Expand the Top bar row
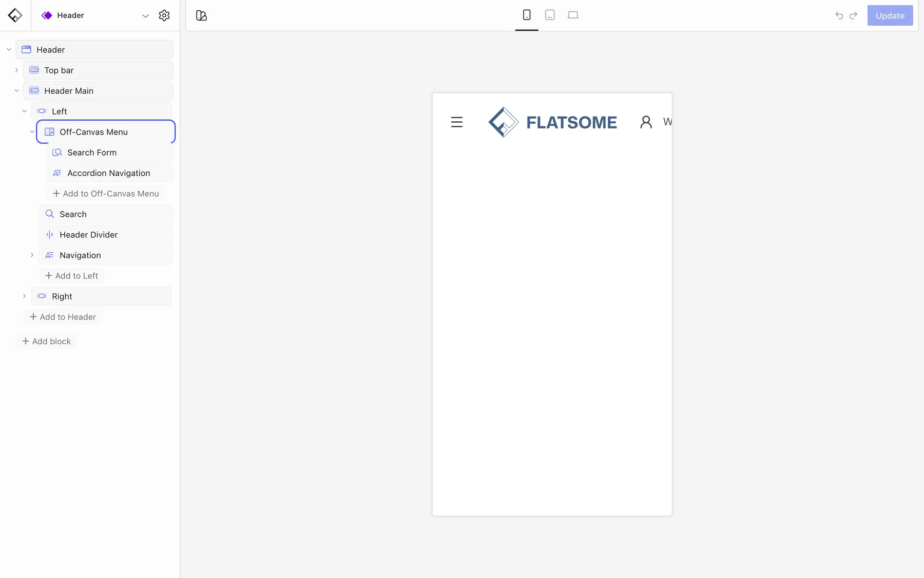 pos(16,70)
